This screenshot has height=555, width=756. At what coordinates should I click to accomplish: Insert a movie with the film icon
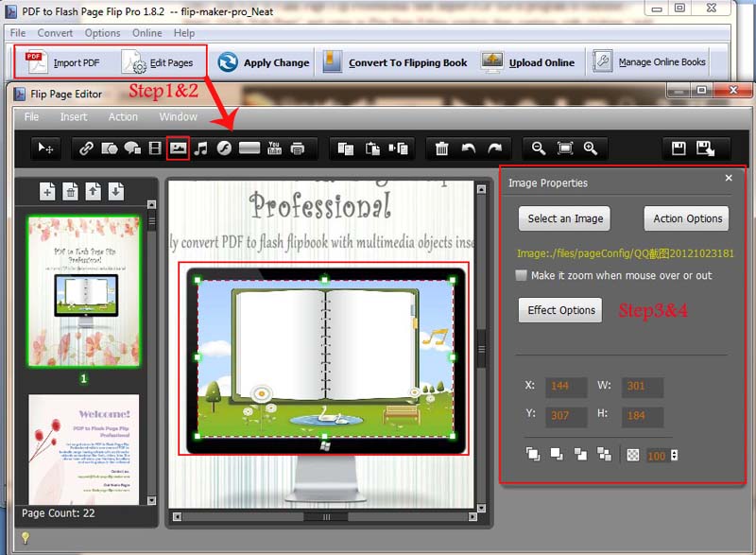(x=155, y=148)
